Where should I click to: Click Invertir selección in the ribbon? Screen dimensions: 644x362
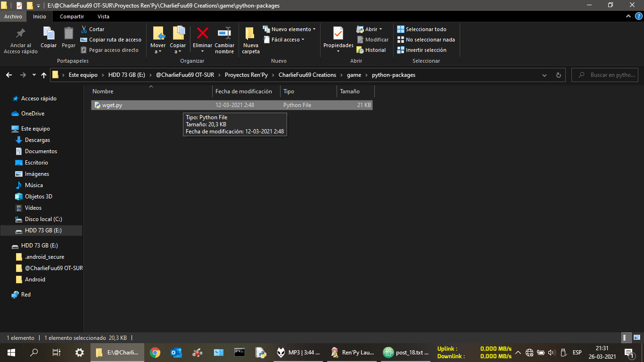[x=422, y=50]
